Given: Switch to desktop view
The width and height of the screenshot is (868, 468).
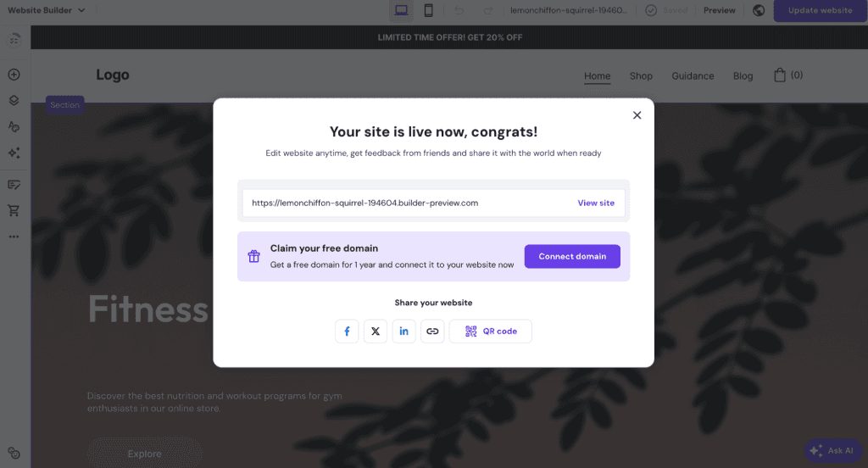Looking at the screenshot, I should [402, 10].
